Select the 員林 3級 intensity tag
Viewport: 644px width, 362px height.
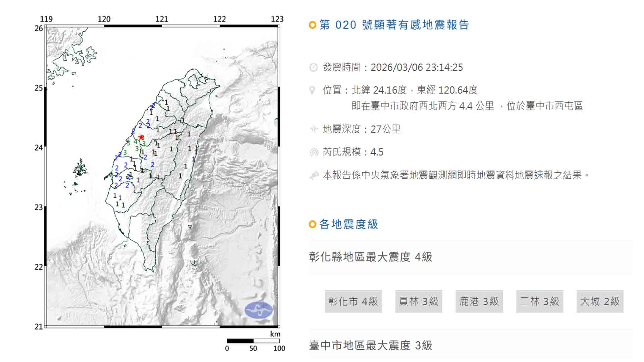pyautogui.click(x=418, y=301)
